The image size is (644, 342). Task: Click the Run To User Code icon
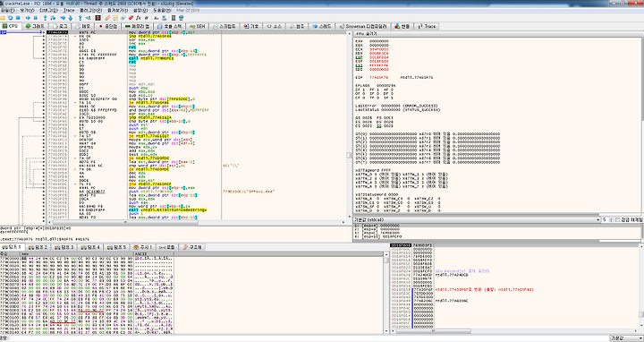tap(89, 18)
